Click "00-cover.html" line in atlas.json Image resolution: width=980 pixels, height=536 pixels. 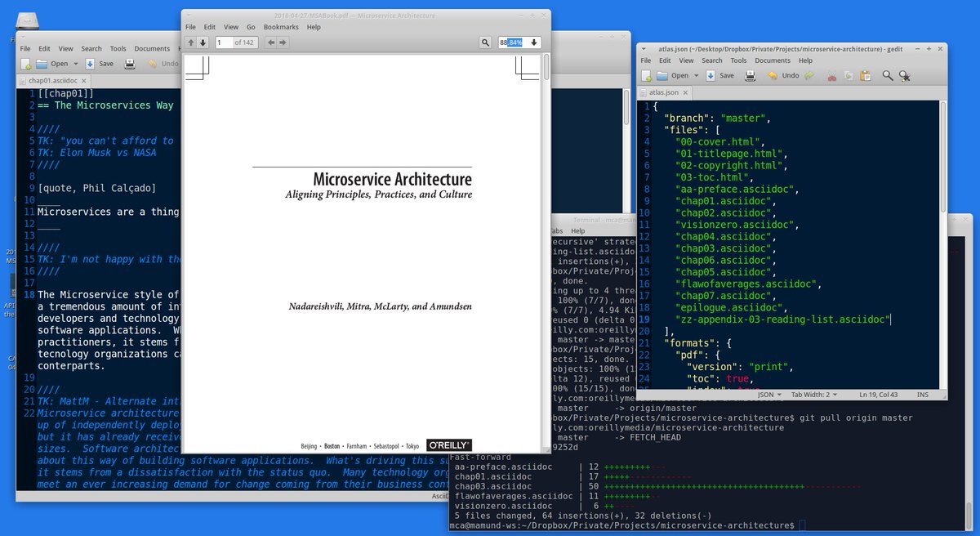[721, 142]
